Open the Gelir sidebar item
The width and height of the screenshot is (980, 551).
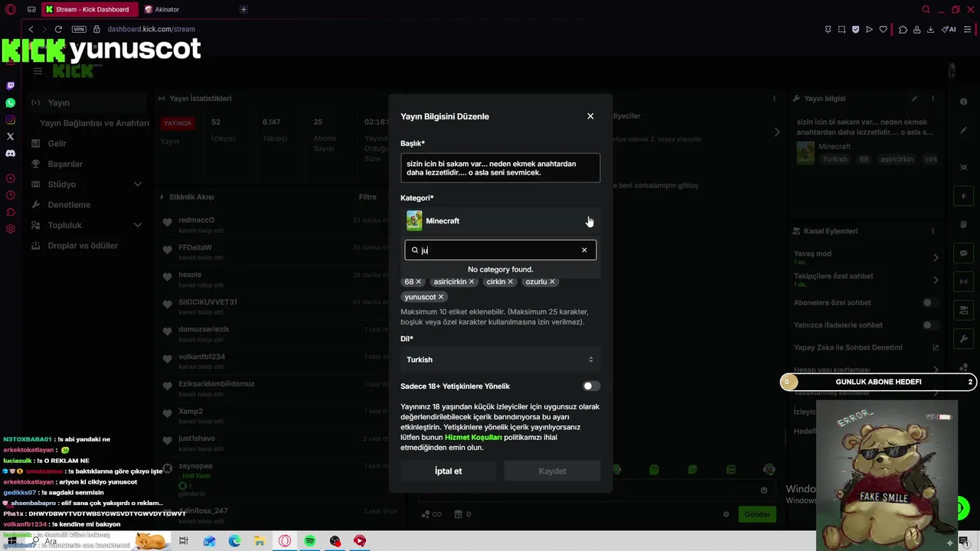coord(57,144)
